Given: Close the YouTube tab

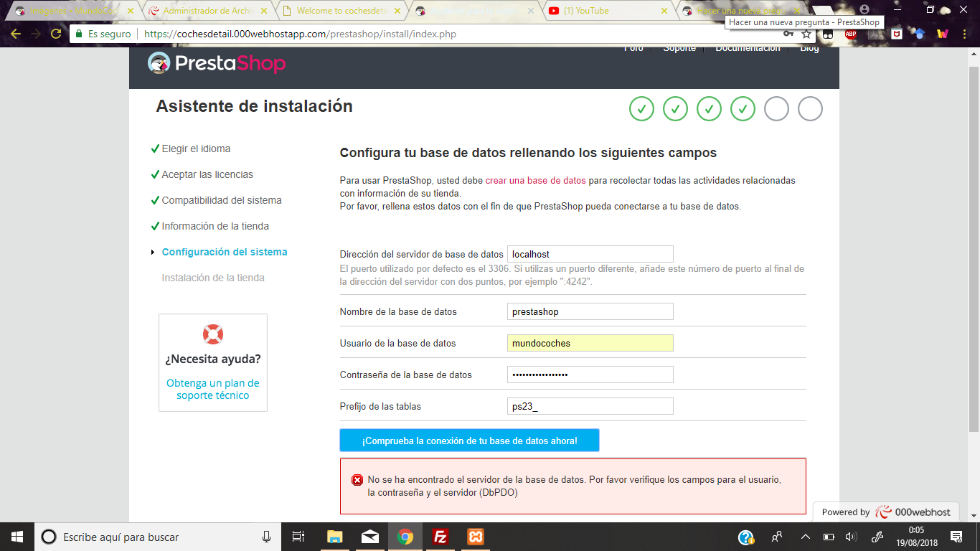Looking at the screenshot, I should pos(664,11).
